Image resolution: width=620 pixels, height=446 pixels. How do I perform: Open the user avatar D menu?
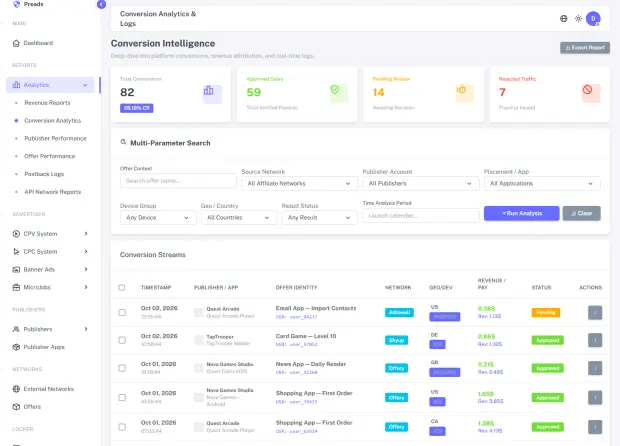[x=593, y=19]
